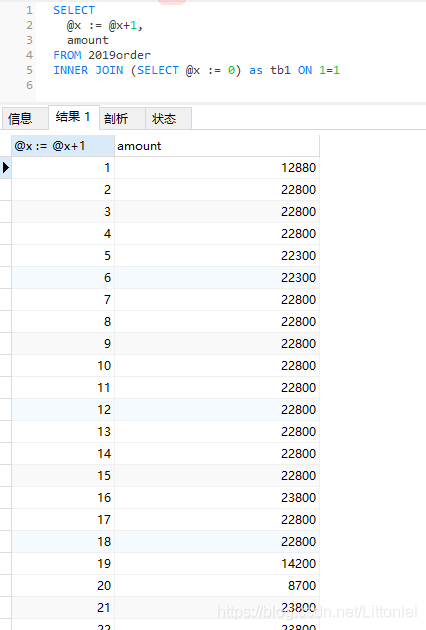Click amount cell in row 18
The image size is (426, 630).
(217, 542)
